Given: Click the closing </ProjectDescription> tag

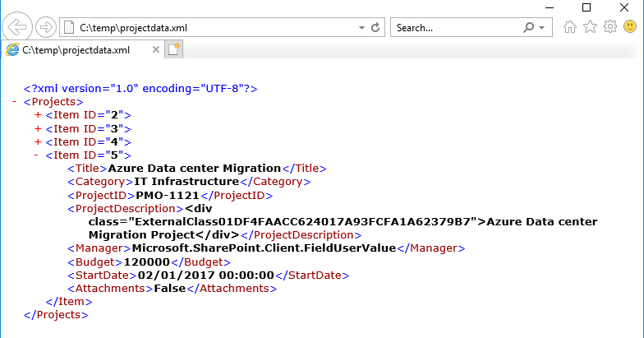Looking at the screenshot, I should point(301,235).
